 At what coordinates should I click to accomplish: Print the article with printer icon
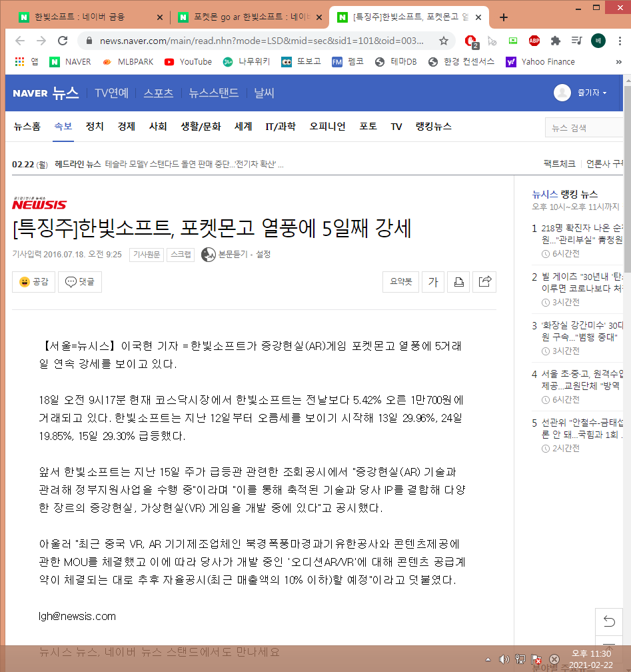[458, 281]
